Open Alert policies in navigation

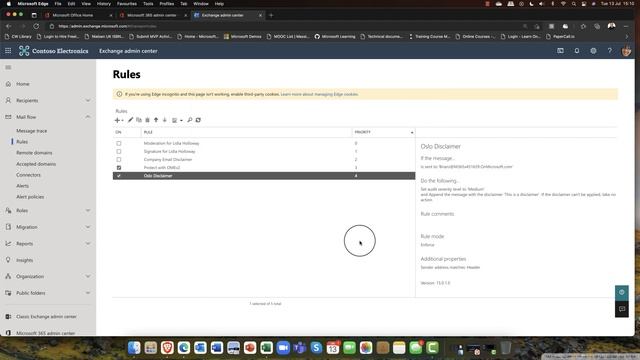30,197
